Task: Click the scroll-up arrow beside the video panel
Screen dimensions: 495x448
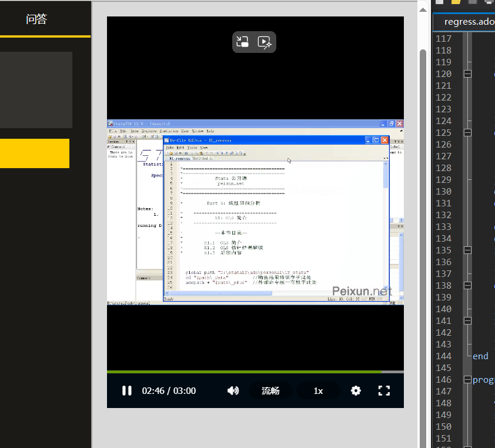Action: click(423, 10)
